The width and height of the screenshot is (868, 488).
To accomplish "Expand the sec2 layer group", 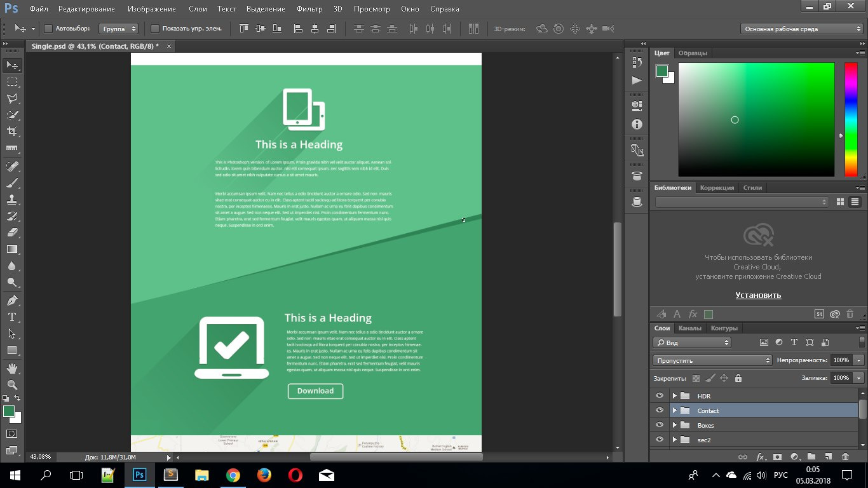I will point(674,440).
